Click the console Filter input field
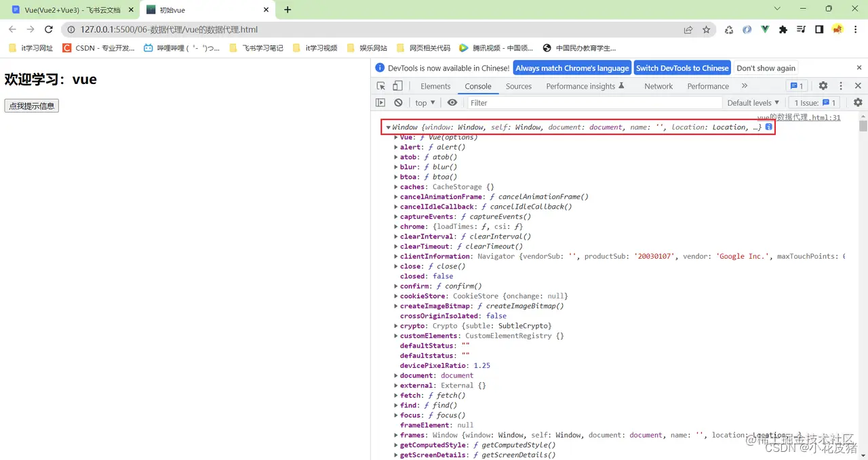 (x=595, y=102)
